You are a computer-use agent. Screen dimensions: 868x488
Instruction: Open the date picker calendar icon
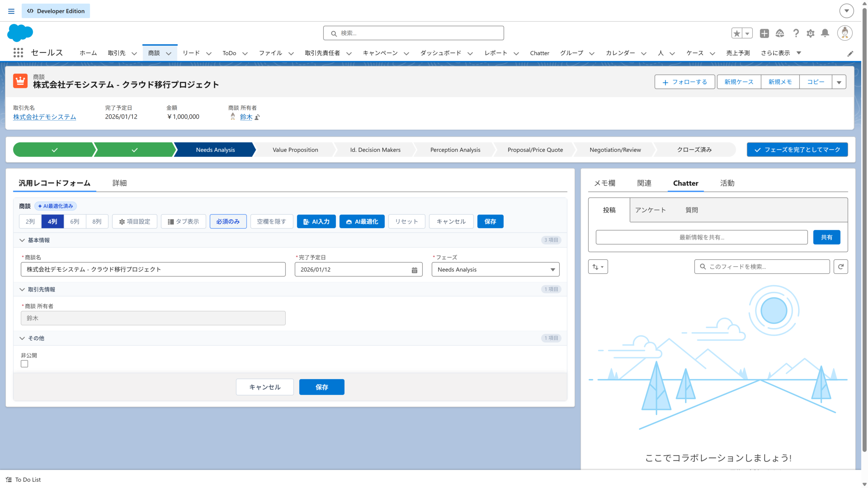pyautogui.click(x=414, y=270)
